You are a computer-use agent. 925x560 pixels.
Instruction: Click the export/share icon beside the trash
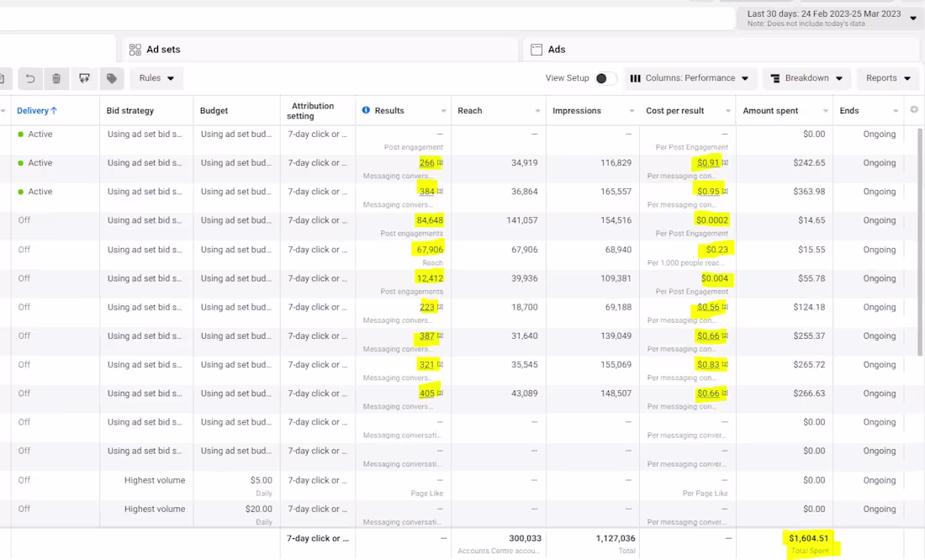(84, 78)
